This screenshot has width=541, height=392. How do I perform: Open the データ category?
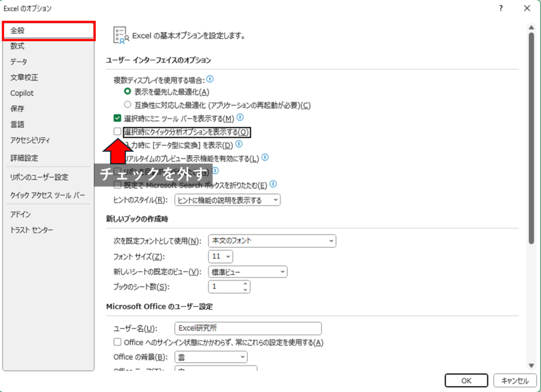[48, 62]
